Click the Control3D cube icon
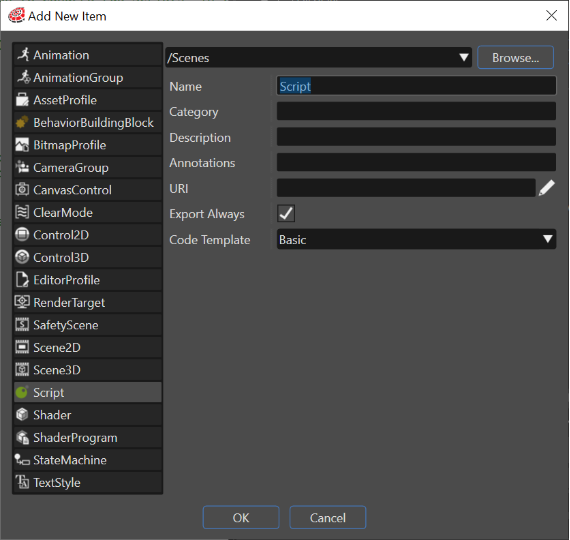 coord(22,257)
